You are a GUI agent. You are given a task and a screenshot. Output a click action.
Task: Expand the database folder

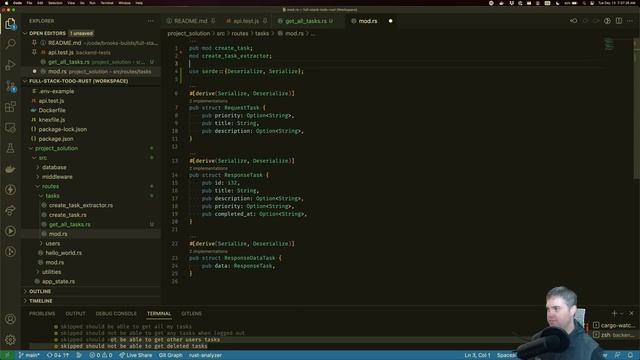pyautogui.click(x=38, y=167)
